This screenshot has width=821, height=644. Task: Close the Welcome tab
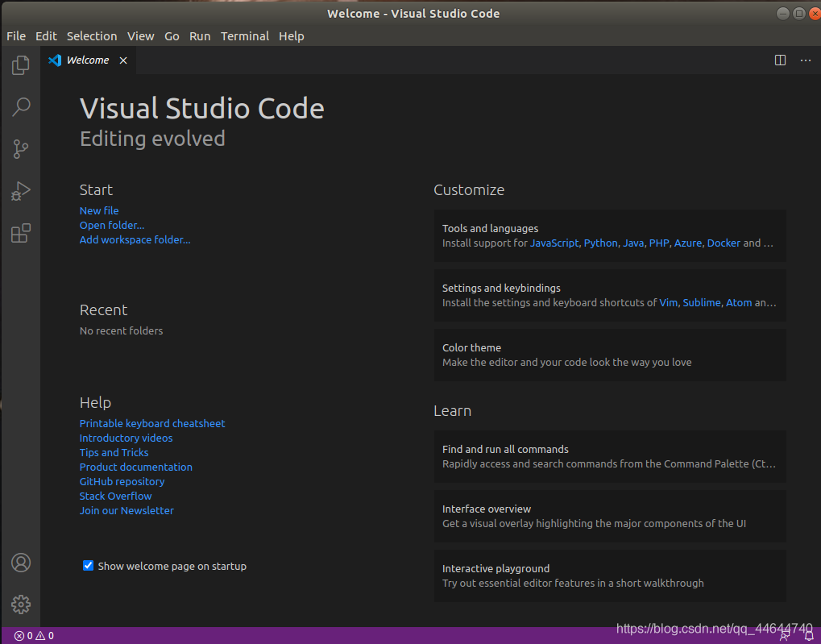(123, 60)
